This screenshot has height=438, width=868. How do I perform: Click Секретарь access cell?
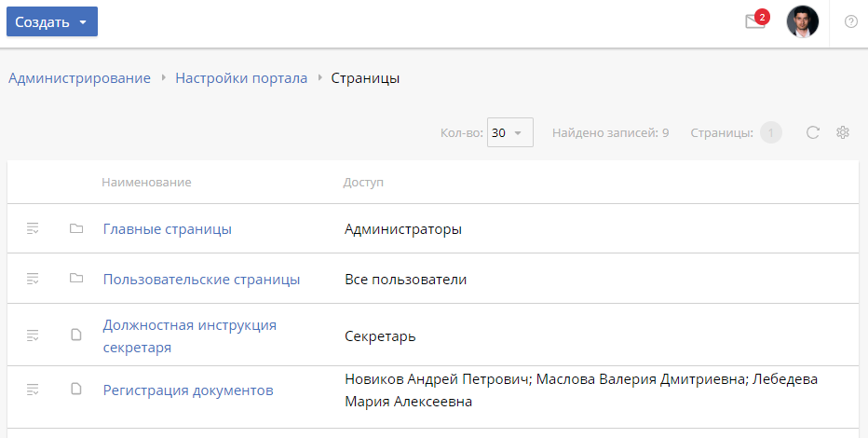(x=380, y=336)
